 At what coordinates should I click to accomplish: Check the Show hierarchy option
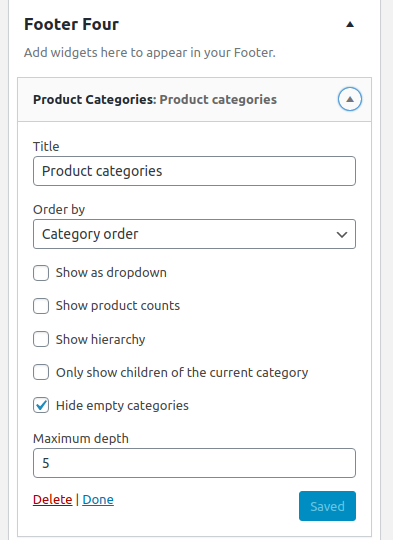(x=41, y=339)
